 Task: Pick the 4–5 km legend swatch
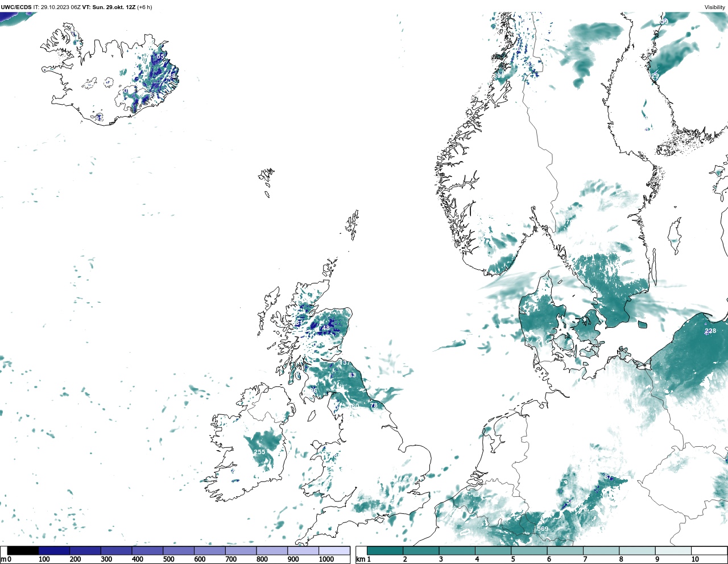(x=493, y=551)
